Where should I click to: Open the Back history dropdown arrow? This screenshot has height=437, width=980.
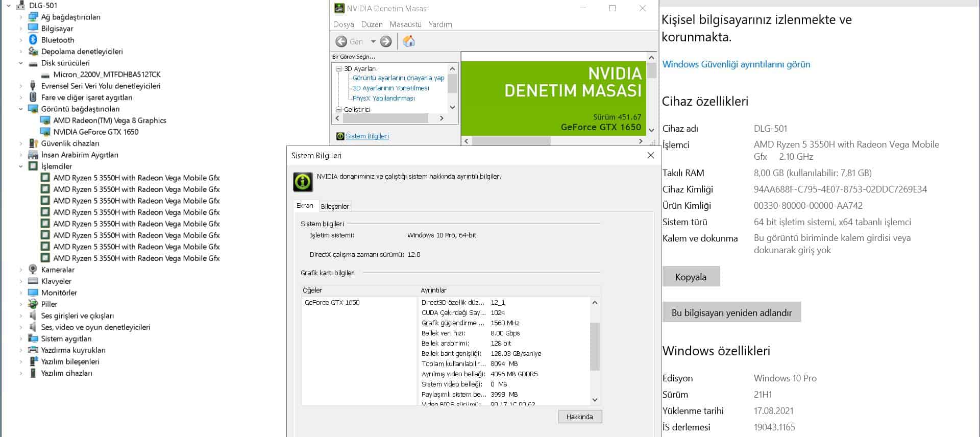tap(373, 42)
